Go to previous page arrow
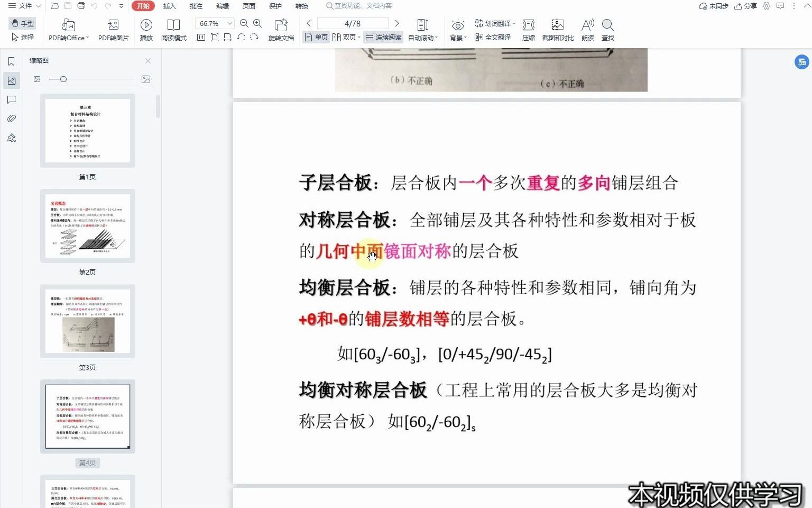Image resolution: width=812 pixels, height=508 pixels. pyautogui.click(x=309, y=23)
